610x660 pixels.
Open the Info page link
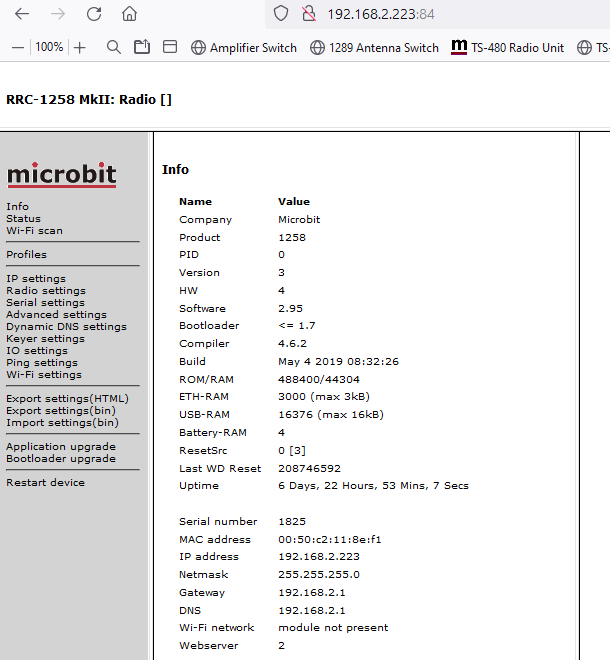[17, 207]
